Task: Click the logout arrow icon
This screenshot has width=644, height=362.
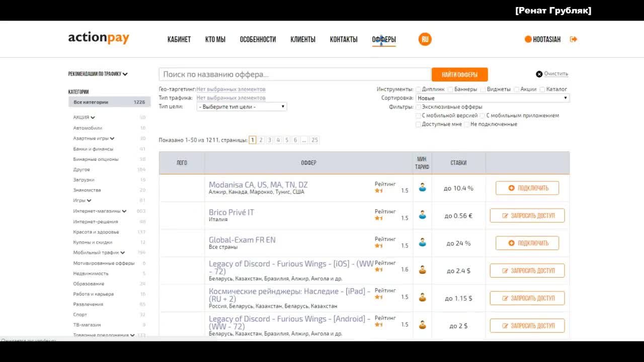Action: coord(574,39)
